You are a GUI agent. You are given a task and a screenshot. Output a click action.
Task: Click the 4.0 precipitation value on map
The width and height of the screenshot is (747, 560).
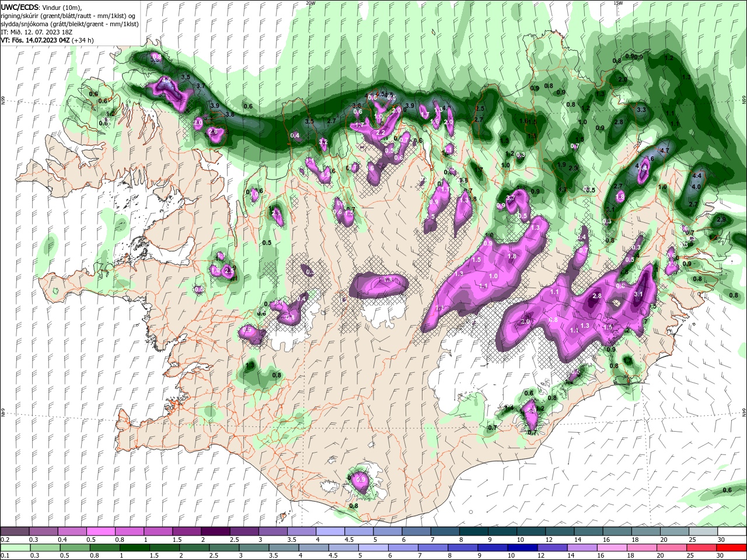pos(696,187)
